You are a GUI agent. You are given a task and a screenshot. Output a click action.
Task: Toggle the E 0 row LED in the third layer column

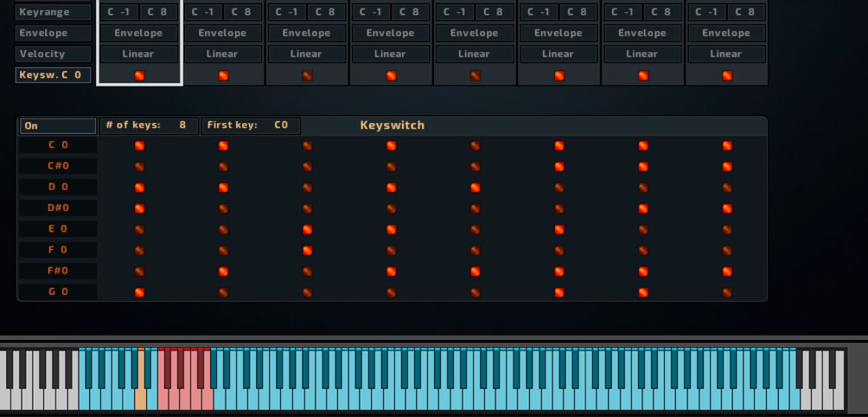click(307, 229)
